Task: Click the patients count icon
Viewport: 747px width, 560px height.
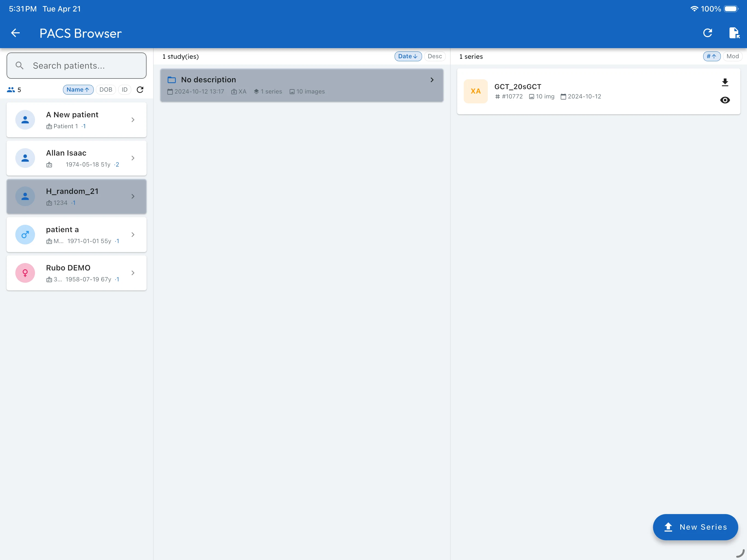Action: click(11, 90)
